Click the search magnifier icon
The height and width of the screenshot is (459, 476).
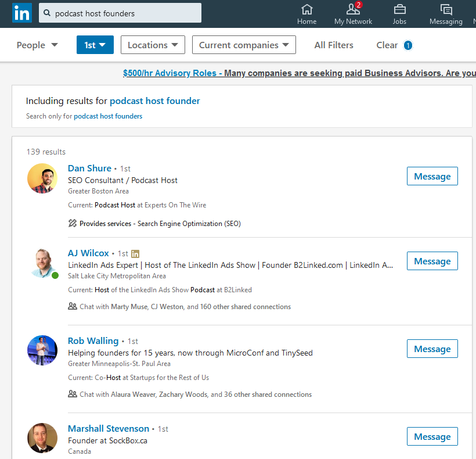pyautogui.click(x=47, y=13)
